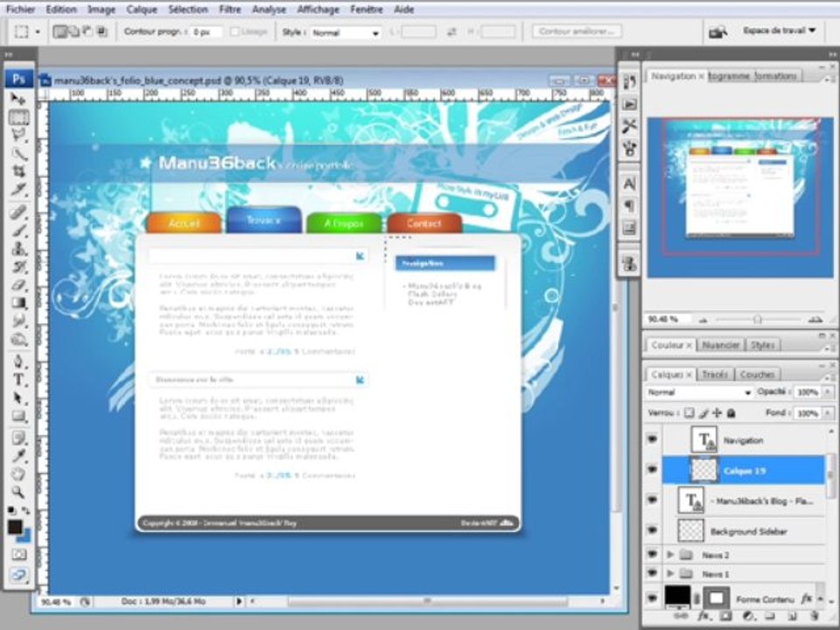This screenshot has width=840, height=630.
Task: Expand the News 1 group
Action: pos(670,574)
